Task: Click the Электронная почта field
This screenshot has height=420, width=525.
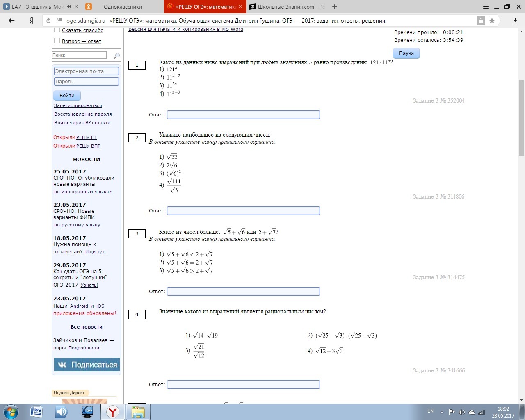Action: (86, 71)
